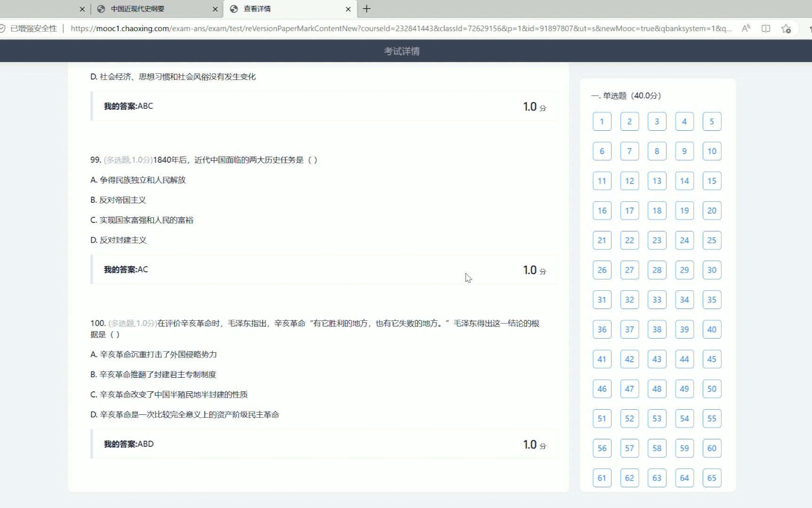The width and height of the screenshot is (812, 508).
Task: Jump to question 40
Action: pyautogui.click(x=712, y=329)
